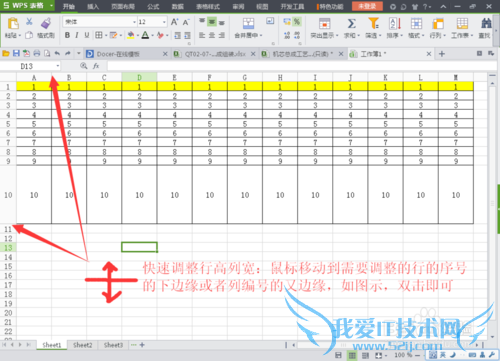Screen dimensions: 500x361
Task: Select the normal view status bar icon
Action: tap(352, 355)
